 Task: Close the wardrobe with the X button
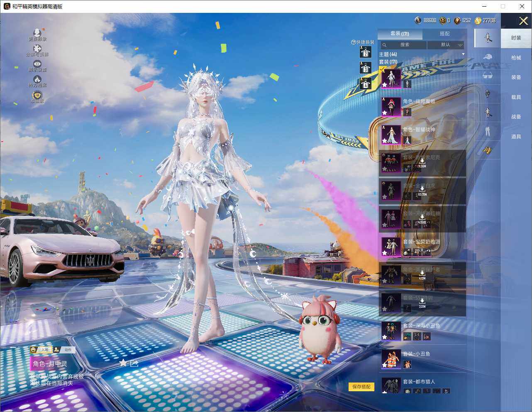point(523,20)
